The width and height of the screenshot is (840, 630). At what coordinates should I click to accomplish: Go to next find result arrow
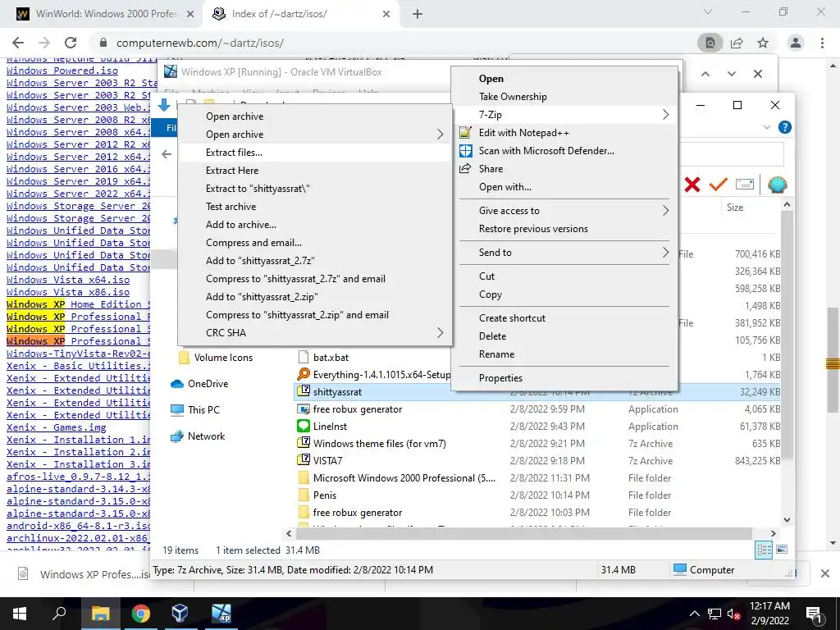pos(731,74)
